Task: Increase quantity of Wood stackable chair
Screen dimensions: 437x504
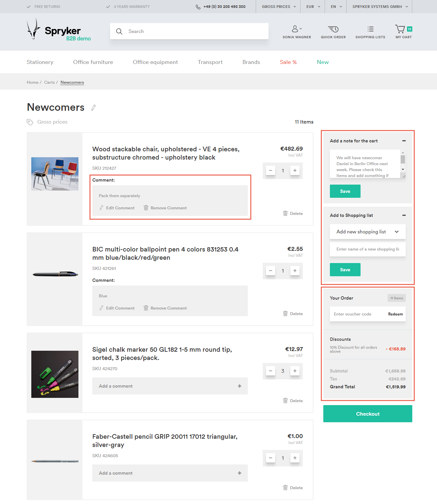Action: click(295, 171)
